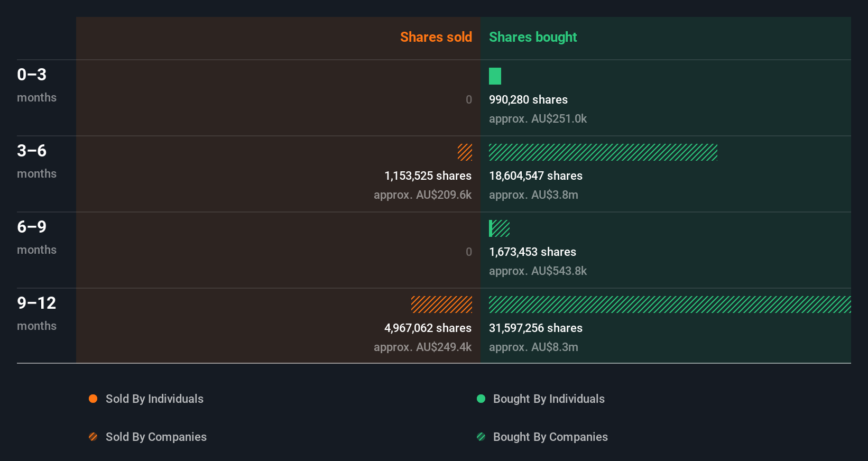Click the green 6–9 months bought bar

pos(499,228)
